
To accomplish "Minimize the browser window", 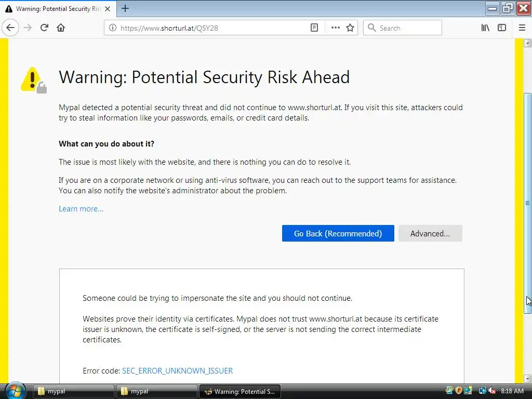I will click(492, 8).
